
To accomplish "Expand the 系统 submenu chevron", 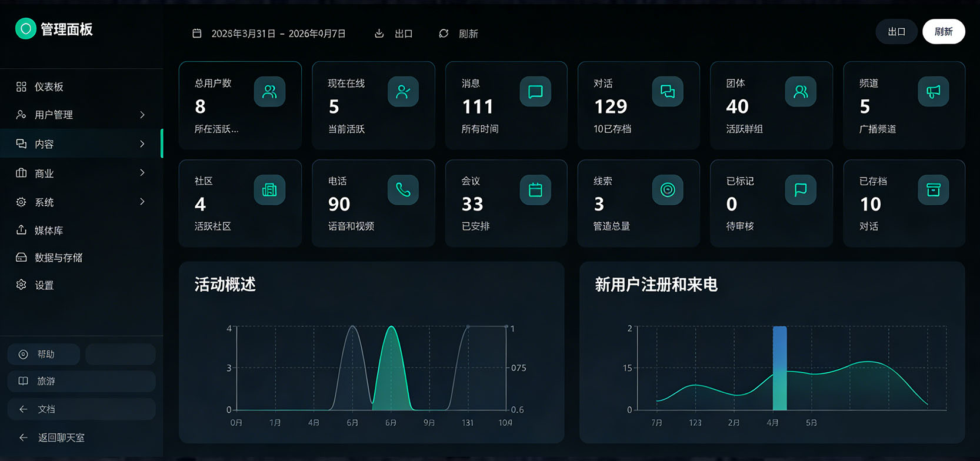I will click(142, 202).
